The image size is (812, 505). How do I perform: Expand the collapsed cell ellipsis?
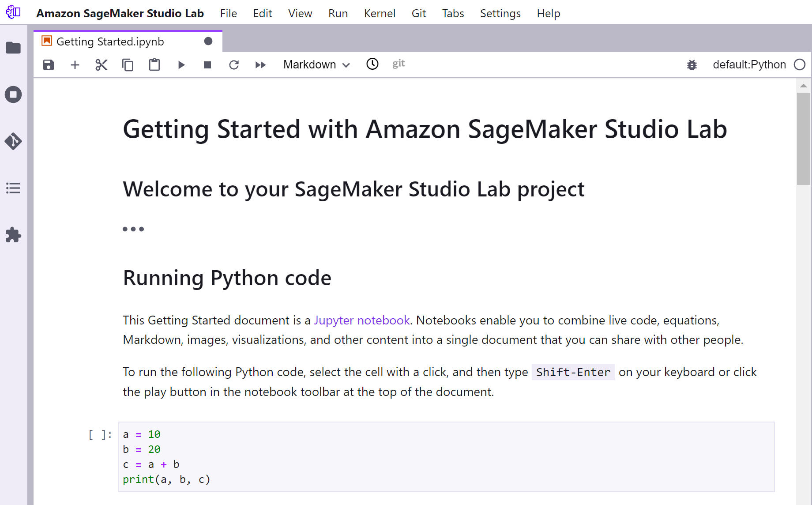coord(133,229)
